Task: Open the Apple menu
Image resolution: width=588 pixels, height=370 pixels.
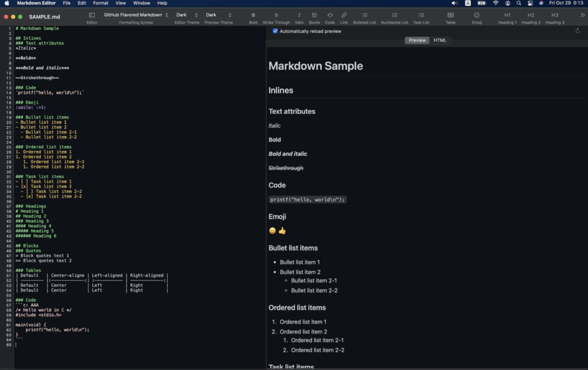Action: tap(6, 3)
